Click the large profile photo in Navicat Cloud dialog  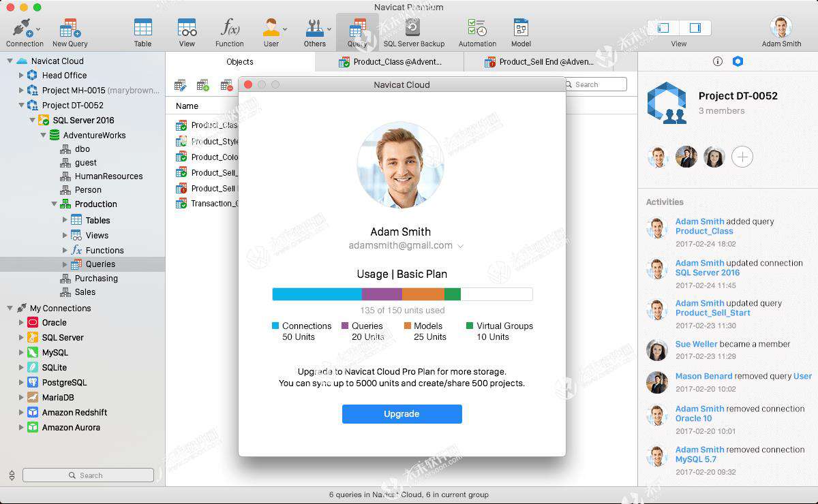coord(401,166)
